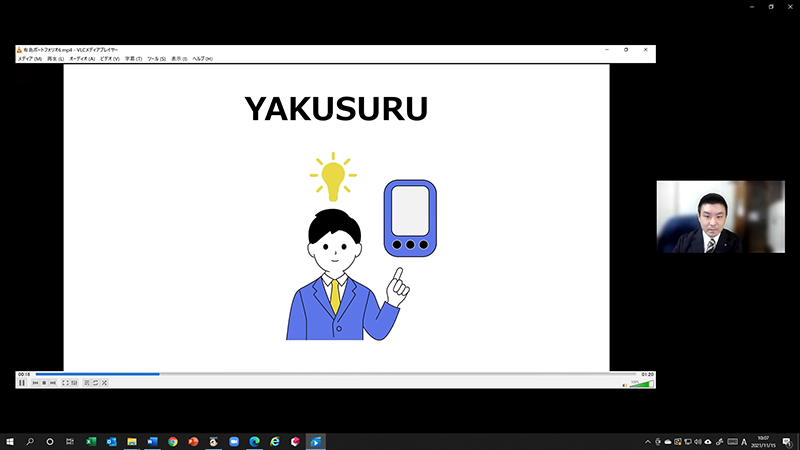The image size is (800, 450).
Task: Expand the ビデオ (Video) menu
Action: tap(110, 59)
